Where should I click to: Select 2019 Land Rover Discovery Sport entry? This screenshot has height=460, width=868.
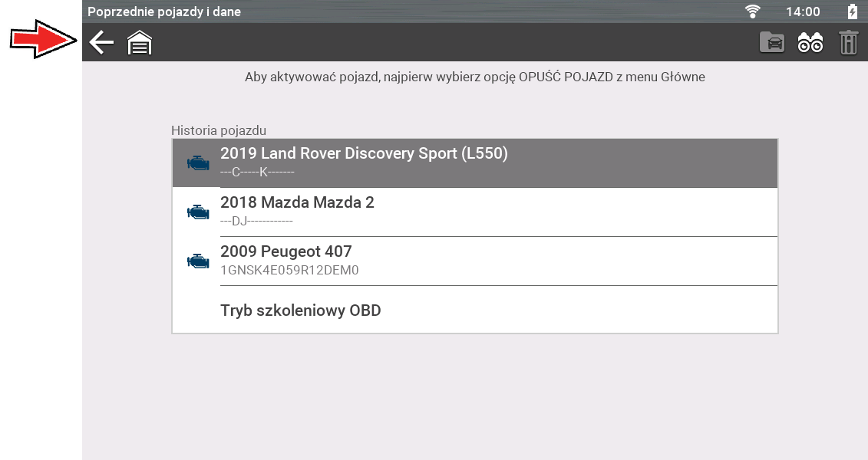tap(364, 153)
